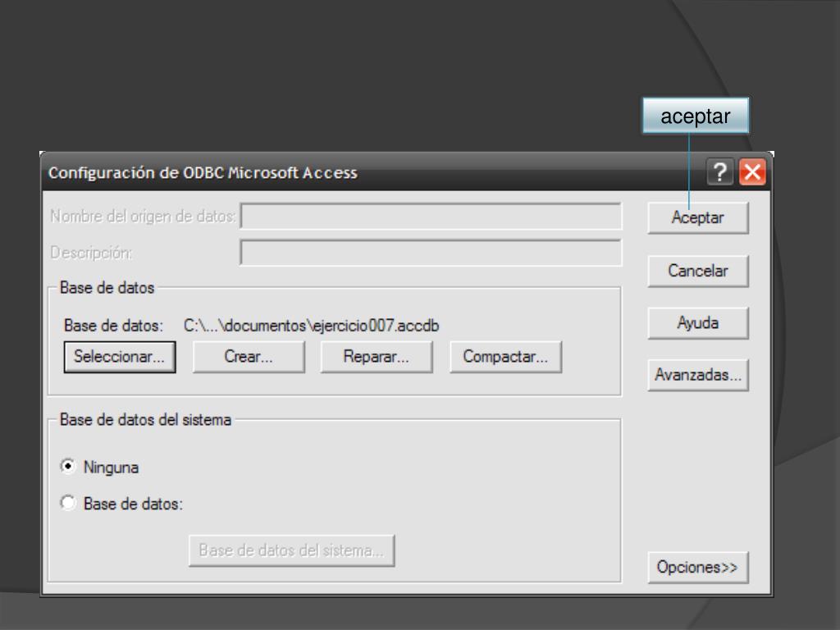Click the Nombre del origen de datos field
This screenshot has height=630, width=840.
tap(431, 216)
